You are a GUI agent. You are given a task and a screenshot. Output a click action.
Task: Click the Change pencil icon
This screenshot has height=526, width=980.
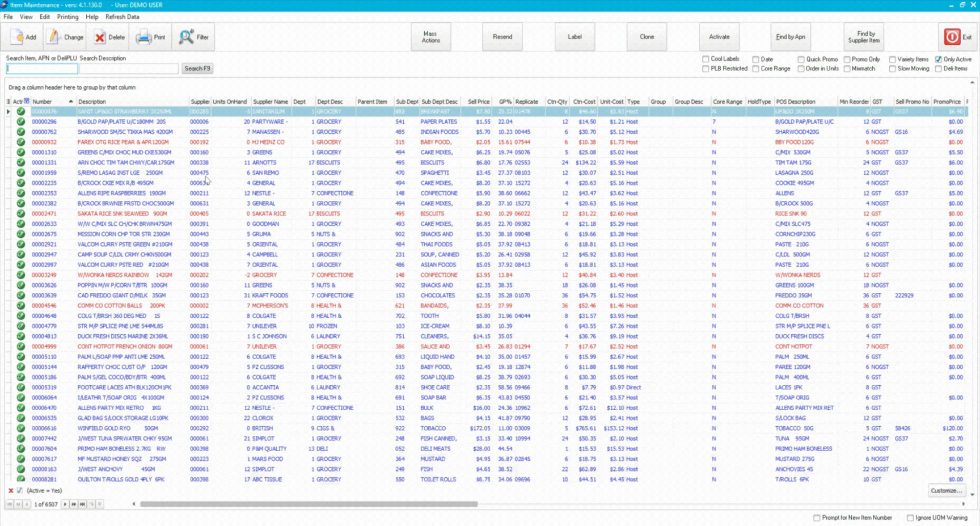[53, 37]
